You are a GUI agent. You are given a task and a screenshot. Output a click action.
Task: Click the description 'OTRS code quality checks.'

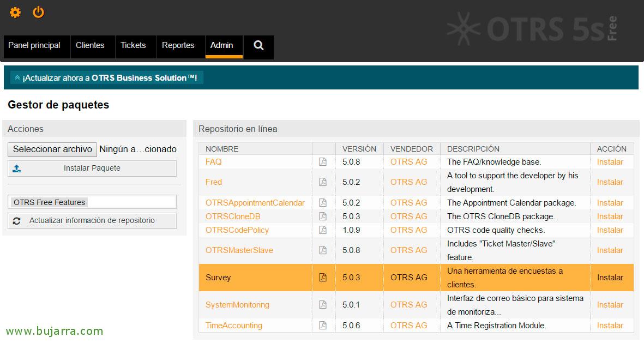pyautogui.click(x=496, y=230)
